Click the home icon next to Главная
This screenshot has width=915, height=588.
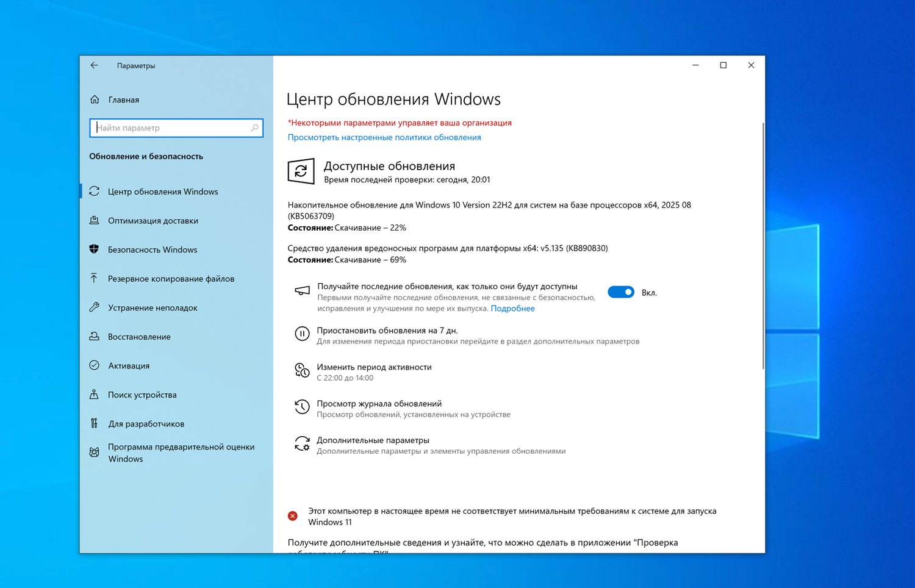click(x=95, y=99)
